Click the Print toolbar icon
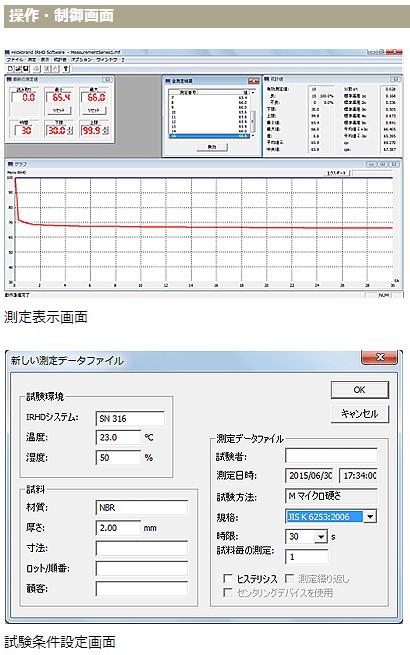Viewport: 410px width, 655px height. tap(37, 69)
